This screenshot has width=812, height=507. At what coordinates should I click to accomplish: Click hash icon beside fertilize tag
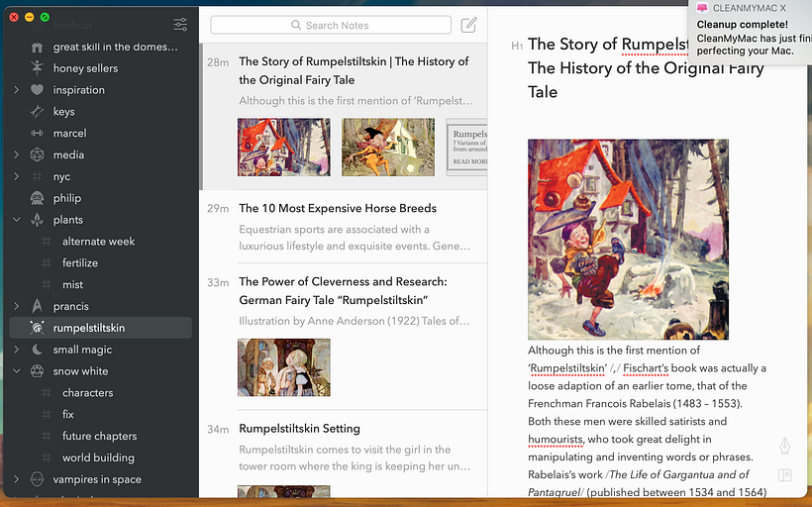[x=47, y=263]
